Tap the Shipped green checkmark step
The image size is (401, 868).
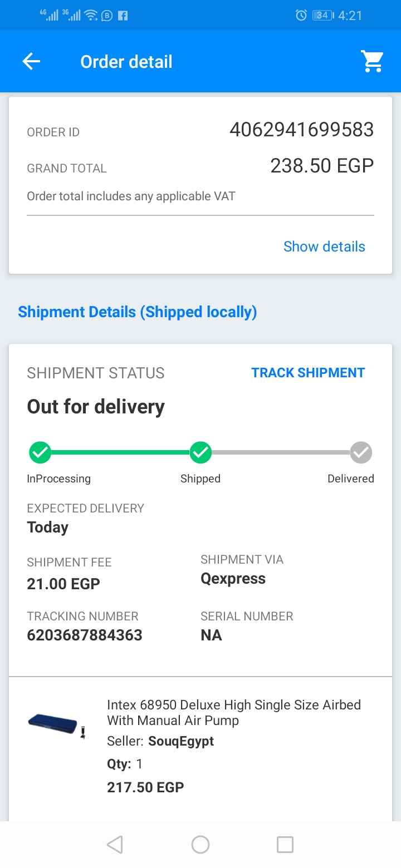pos(200,453)
